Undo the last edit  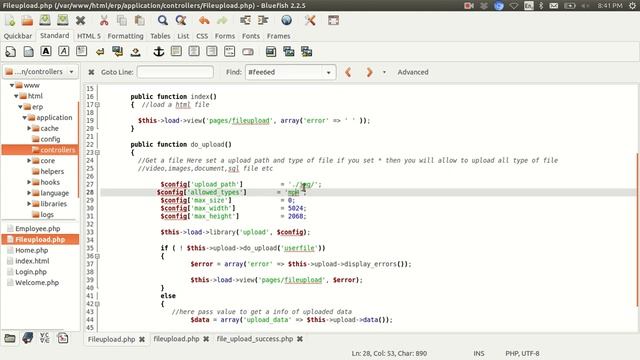coord(204,20)
